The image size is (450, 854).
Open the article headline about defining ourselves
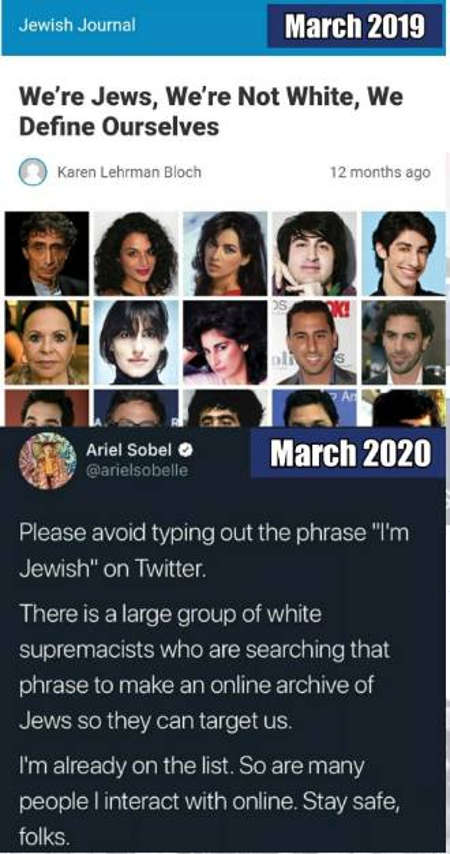[x=211, y=112]
